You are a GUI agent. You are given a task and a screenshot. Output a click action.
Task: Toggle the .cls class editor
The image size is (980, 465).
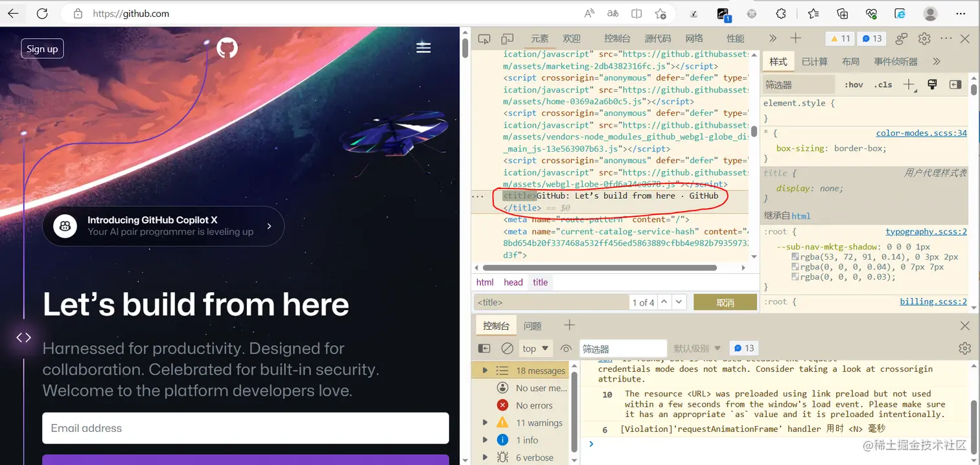coord(883,85)
